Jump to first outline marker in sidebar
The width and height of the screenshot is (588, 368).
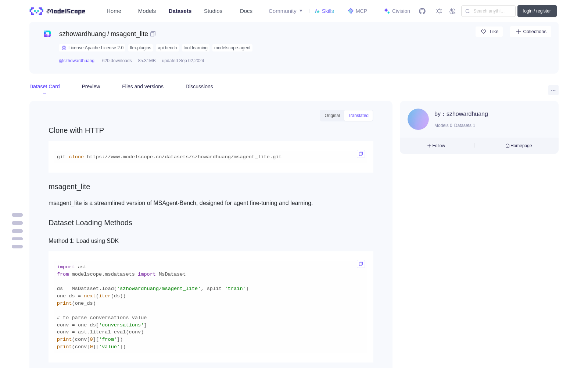(17, 215)
